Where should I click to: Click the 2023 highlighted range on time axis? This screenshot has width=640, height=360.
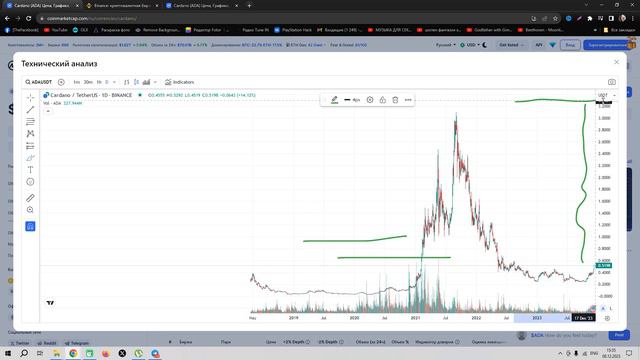[x=537, y=318]
